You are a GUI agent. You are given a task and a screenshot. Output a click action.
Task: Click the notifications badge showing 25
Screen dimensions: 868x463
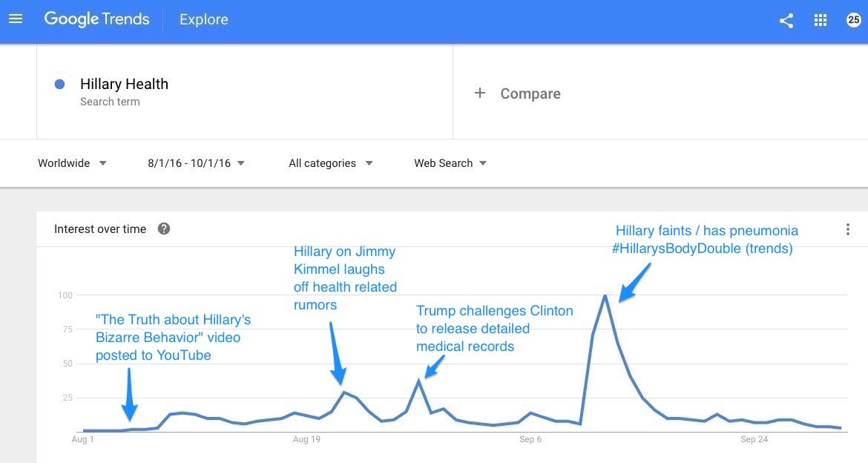[x=852, y=20]
